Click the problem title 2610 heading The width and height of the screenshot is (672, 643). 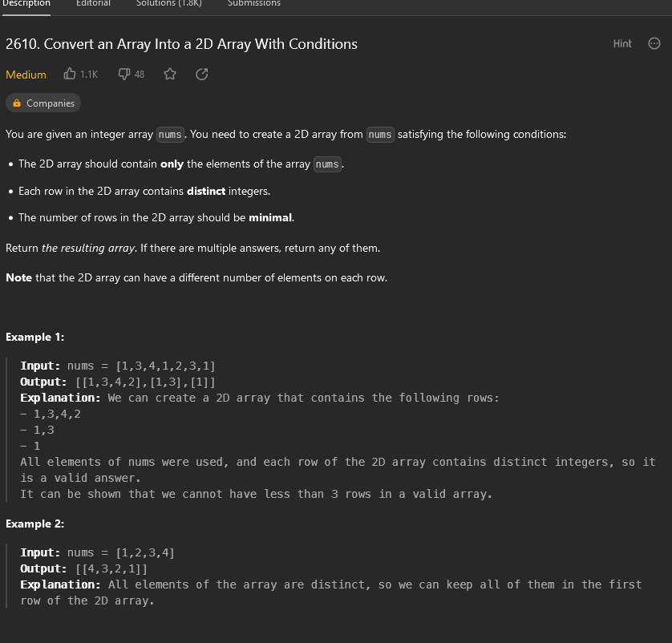click(181, 44)
